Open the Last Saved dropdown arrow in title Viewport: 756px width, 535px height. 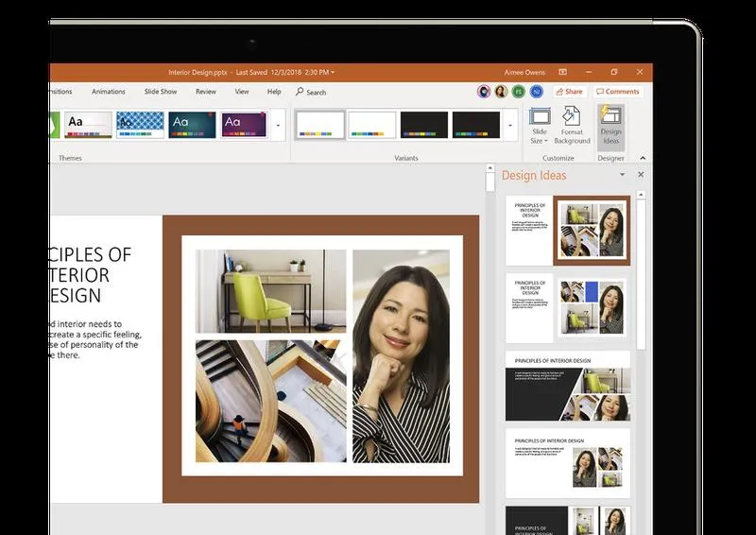click(333, 73)
